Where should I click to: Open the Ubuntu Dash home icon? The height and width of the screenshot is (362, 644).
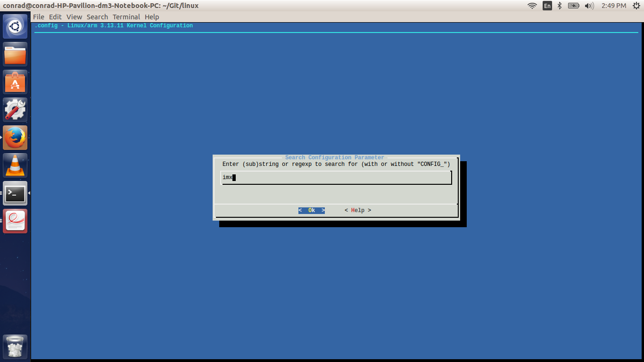click(15, 26)
